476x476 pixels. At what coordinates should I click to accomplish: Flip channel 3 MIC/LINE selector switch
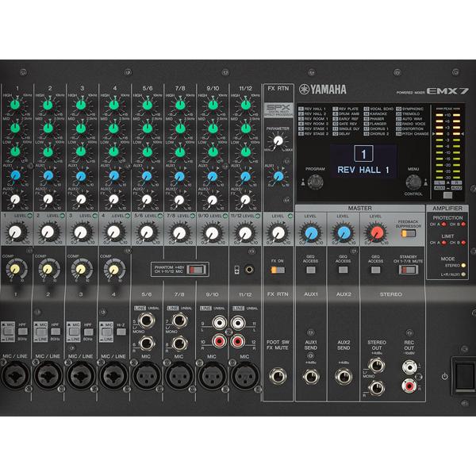[x=74, y=332]
